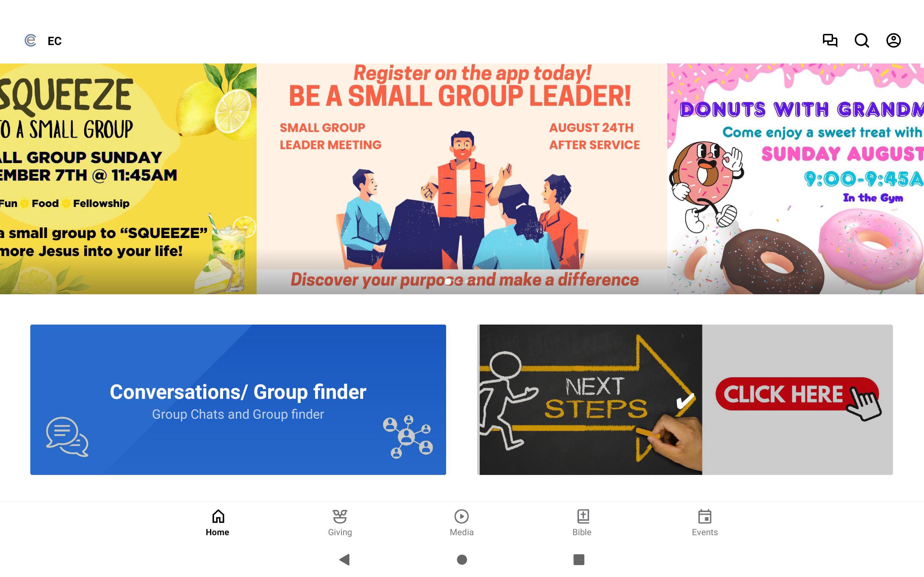Tap the Android home circle button
The height and width of the screenshot is (577, 924).
click(x=462, y=559)
